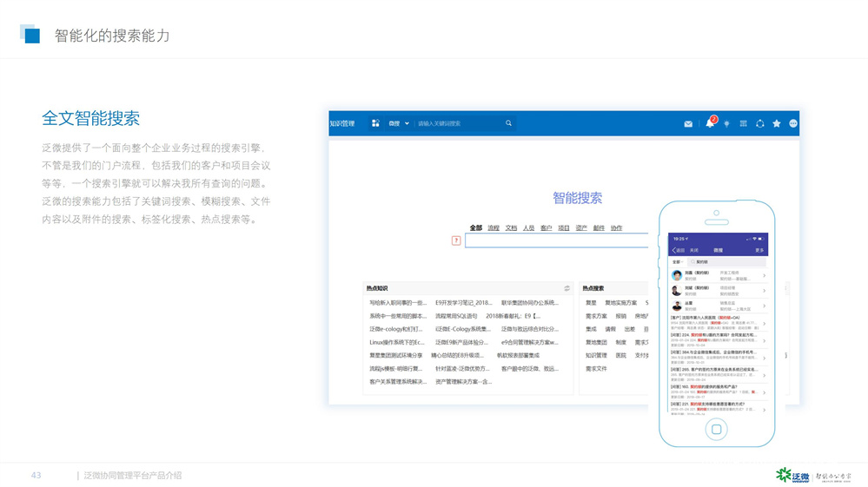Image resolution: width=868 pixels, height=487 pixels.
Task: Open the 微搜 search type dropdown
Action: 399,123
